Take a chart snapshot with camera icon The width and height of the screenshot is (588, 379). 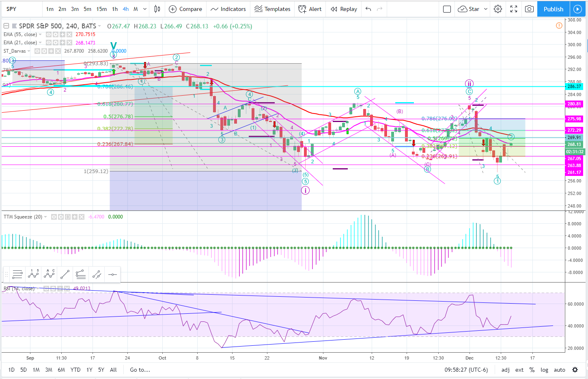click(x=529, y=9)
